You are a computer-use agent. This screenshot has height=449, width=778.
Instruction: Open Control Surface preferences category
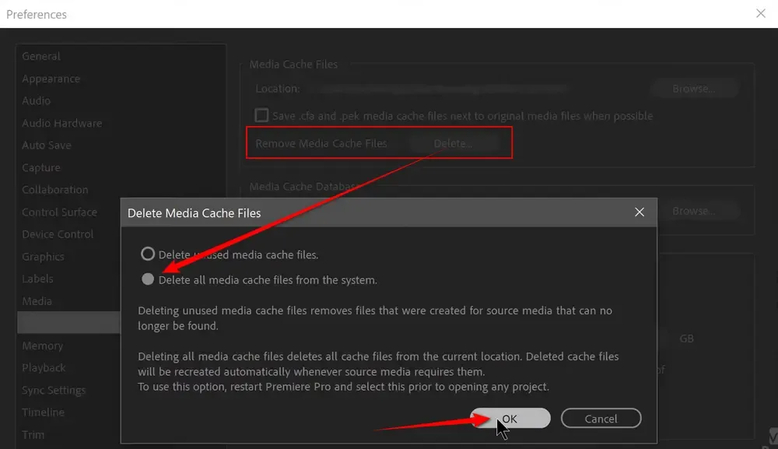[x=59, y=212]
